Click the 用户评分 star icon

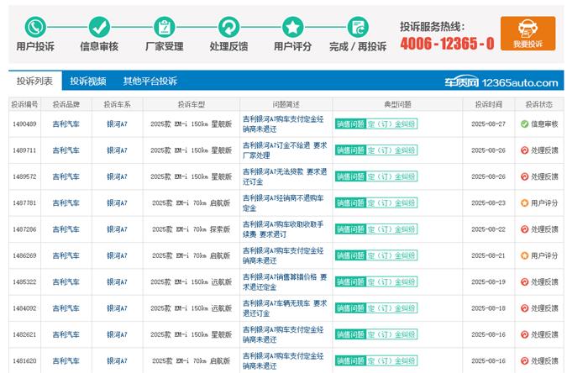point(292,26)
